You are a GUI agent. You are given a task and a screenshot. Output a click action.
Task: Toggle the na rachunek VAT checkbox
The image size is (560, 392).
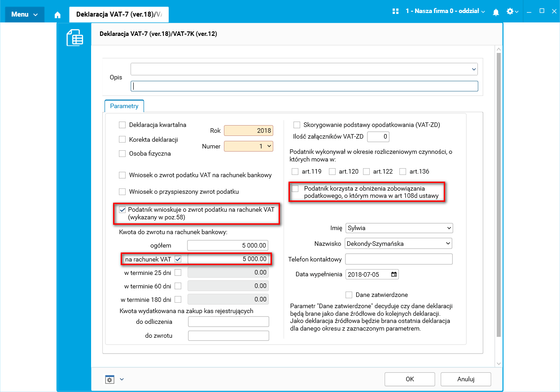click(x=178, y=259)
